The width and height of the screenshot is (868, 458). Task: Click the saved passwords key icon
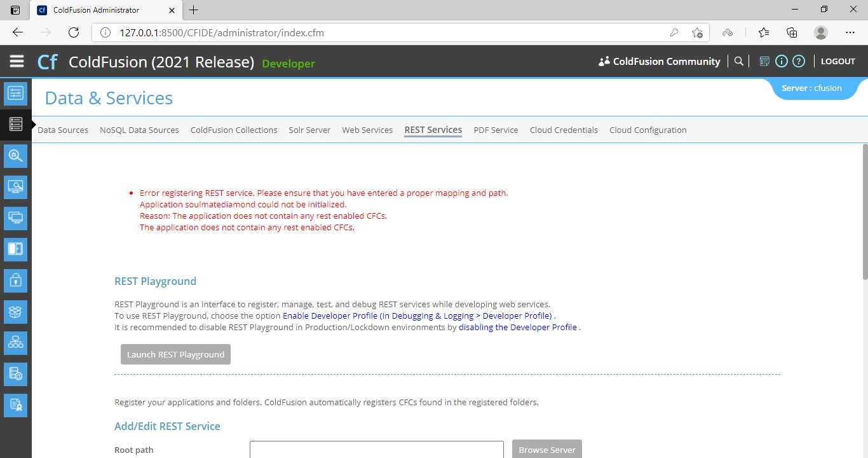pyautogui.click(x=674, y=32)
